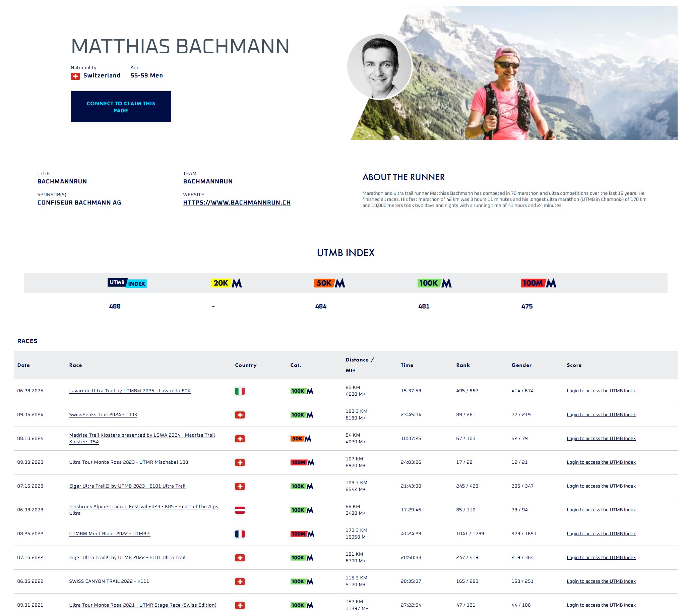Click Login to access UTMB Index for SwissPeaks
Viewport: 688px width, 616px height.
601,414
